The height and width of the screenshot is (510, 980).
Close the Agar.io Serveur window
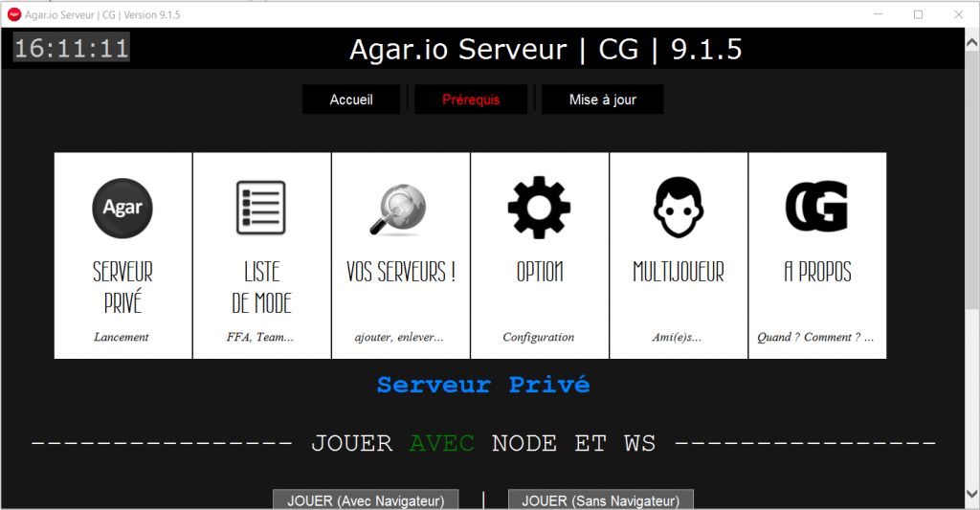click(958, 14)
